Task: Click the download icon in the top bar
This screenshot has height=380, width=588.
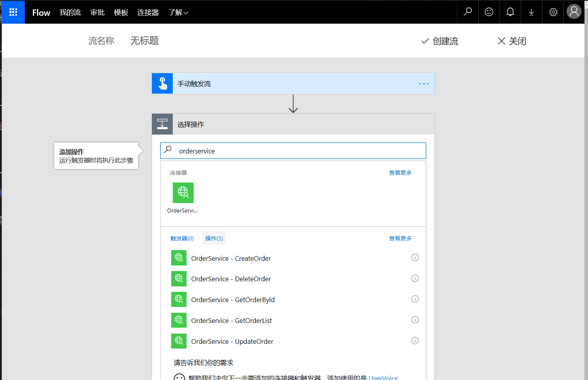Action: 531,12
